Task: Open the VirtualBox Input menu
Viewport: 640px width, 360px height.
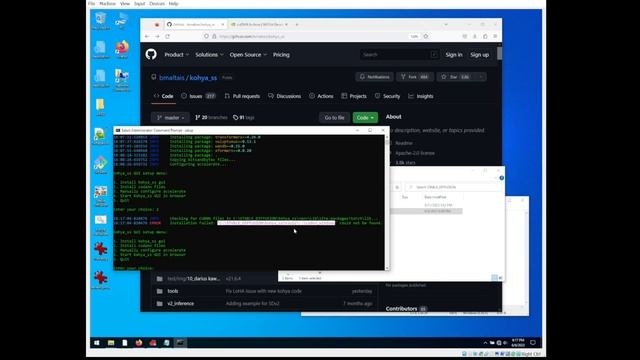Action: coord(140,4)
